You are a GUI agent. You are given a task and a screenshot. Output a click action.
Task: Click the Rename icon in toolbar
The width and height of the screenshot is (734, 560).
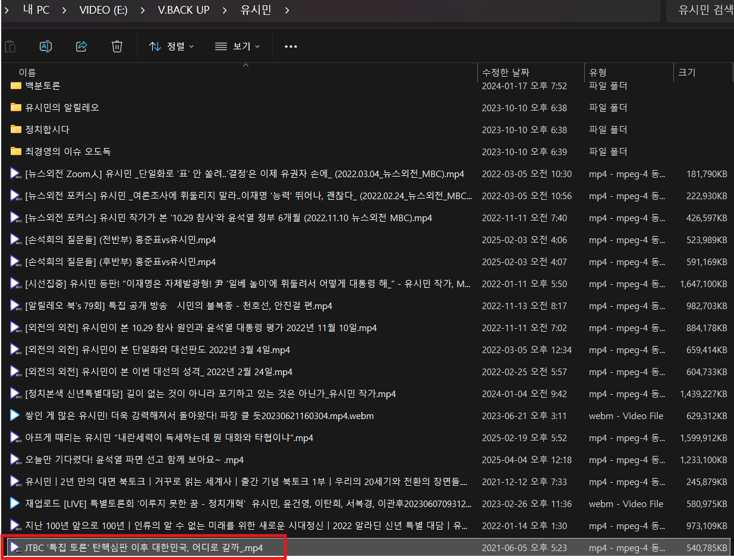46,46
